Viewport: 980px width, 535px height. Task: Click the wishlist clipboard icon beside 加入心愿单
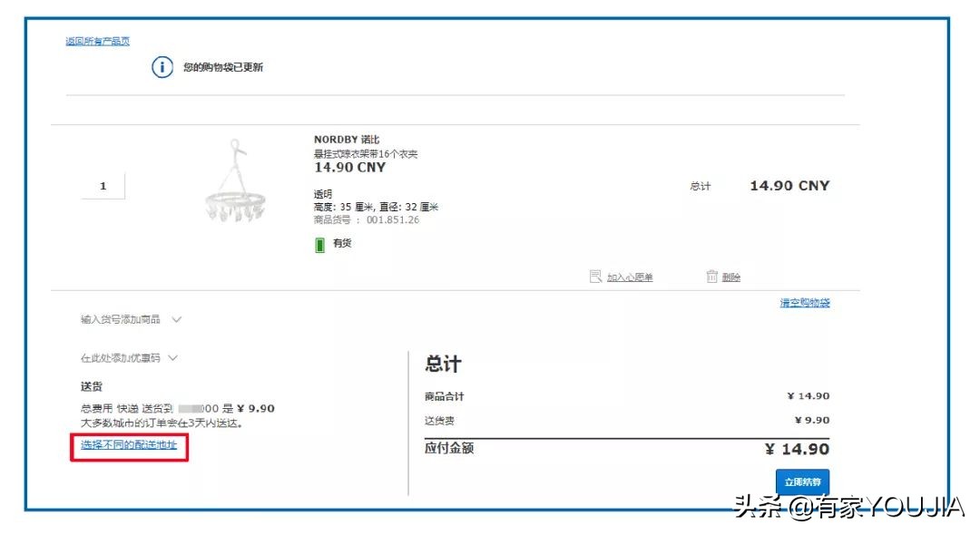click(x=596, y=276)
